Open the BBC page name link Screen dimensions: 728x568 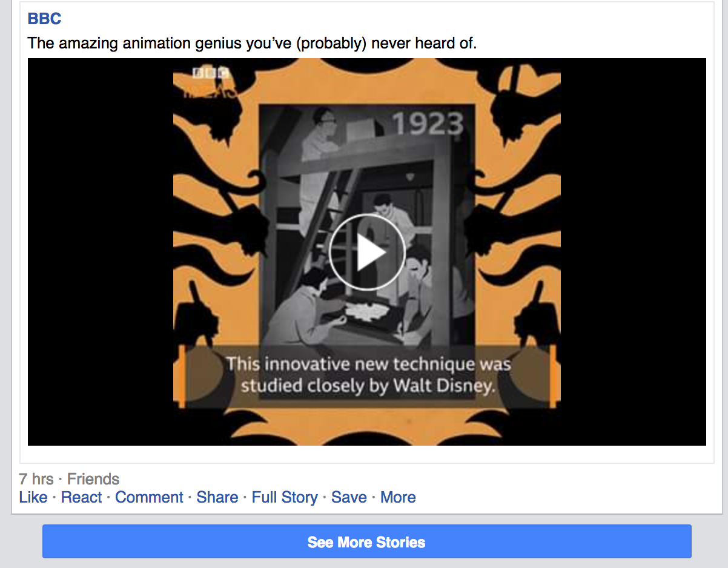(x=45, y=19)
